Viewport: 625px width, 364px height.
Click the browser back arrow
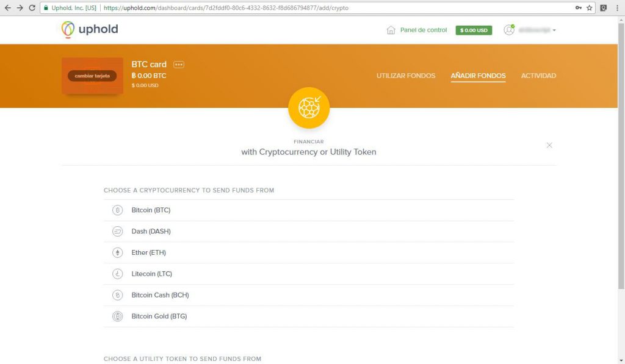[x=7, y=7]
